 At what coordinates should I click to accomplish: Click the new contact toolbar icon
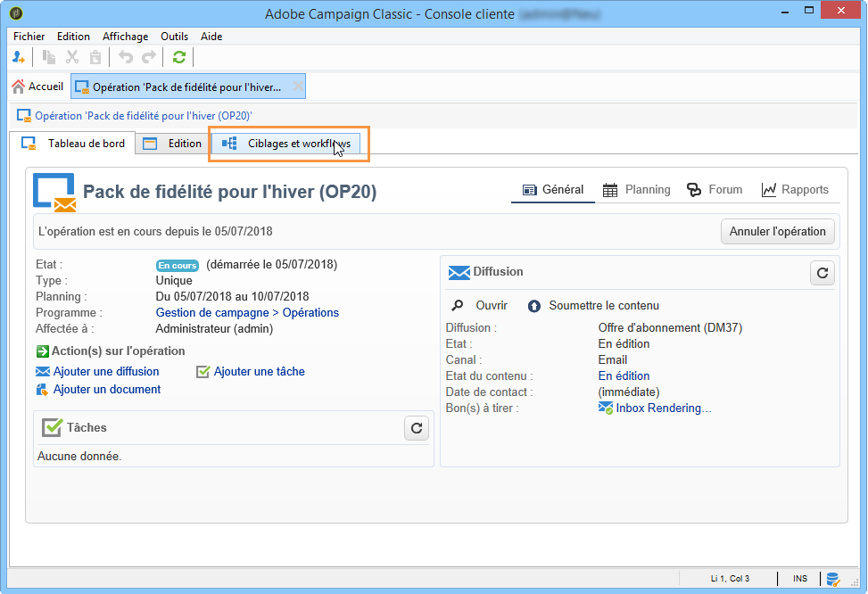pyautogui.click(x=18, y=57)
